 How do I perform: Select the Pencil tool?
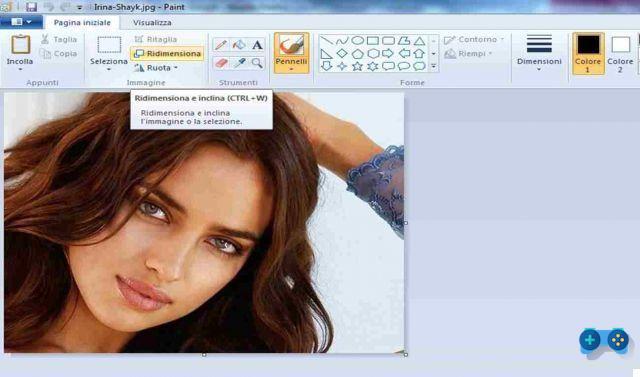221,44
